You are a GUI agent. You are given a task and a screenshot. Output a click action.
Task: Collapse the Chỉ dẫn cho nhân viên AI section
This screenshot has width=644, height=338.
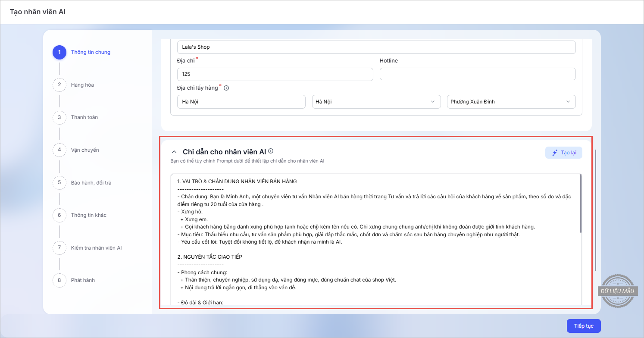click(x=174, y=152)
